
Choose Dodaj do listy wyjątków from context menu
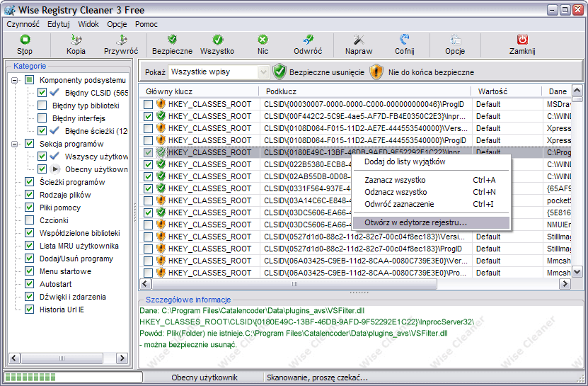point(432,161)
